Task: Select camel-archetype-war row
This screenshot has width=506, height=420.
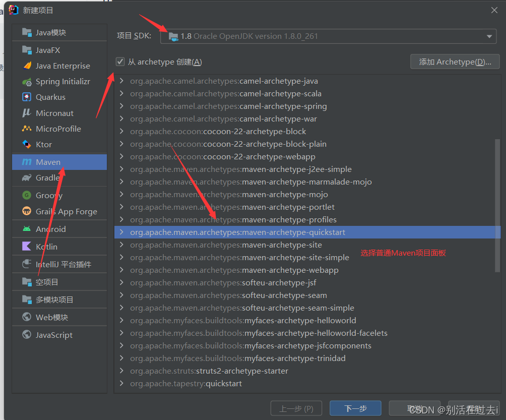Action: [307, 118]
